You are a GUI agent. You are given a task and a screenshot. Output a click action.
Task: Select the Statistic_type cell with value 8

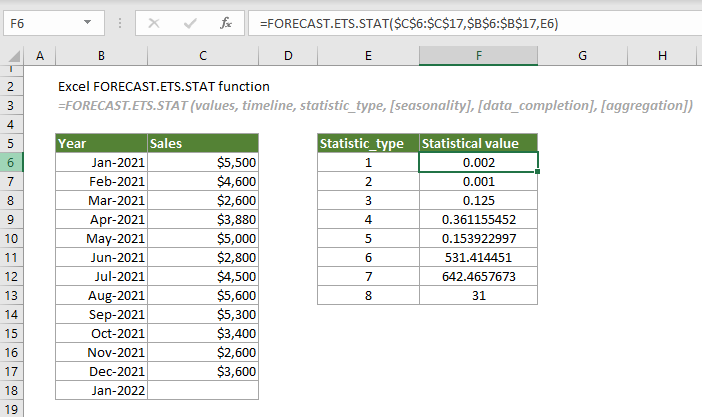click(367, 295)
